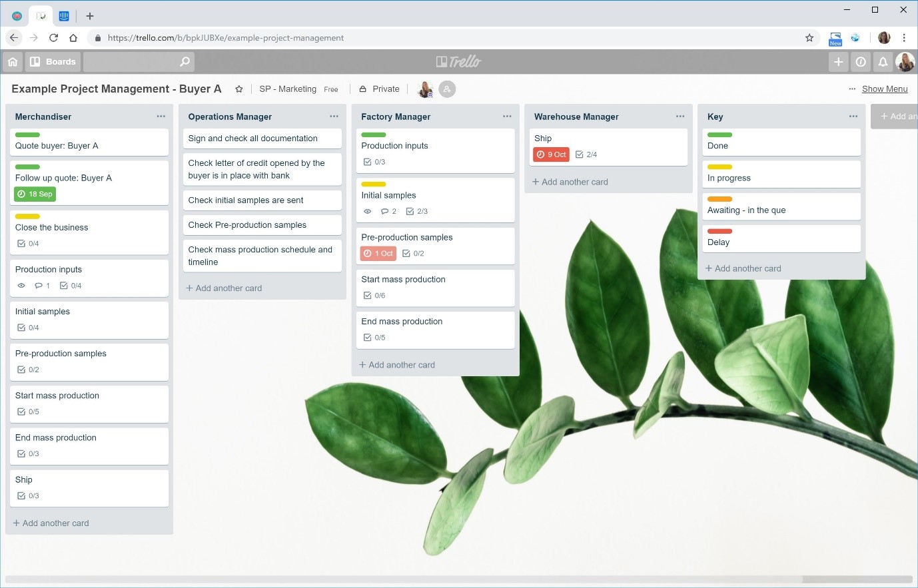Click checklist 0/3 icon on End mass production in Merchandiser
This screenshot has height=588, width=918.
pyautogui.click(x=21, y=453)
